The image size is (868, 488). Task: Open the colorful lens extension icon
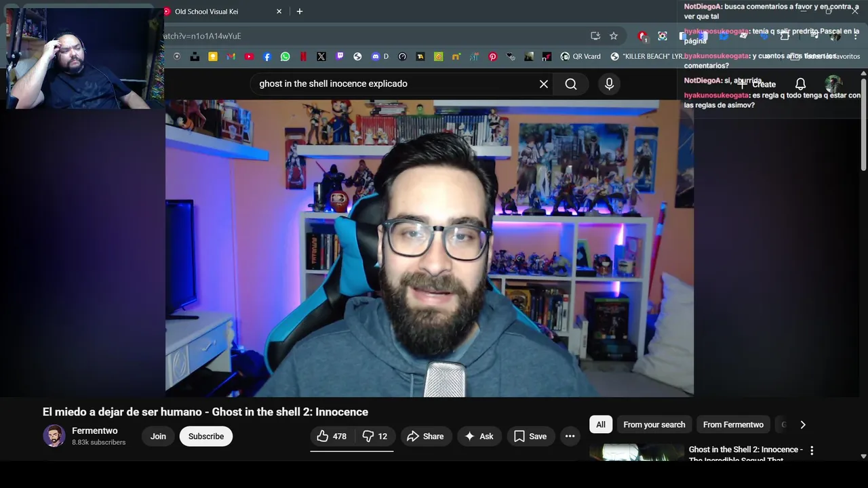(x=663, y=36)
